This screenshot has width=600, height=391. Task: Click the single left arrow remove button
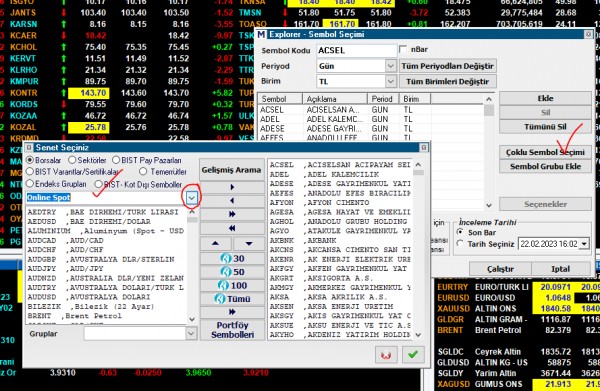pos(232,201)
